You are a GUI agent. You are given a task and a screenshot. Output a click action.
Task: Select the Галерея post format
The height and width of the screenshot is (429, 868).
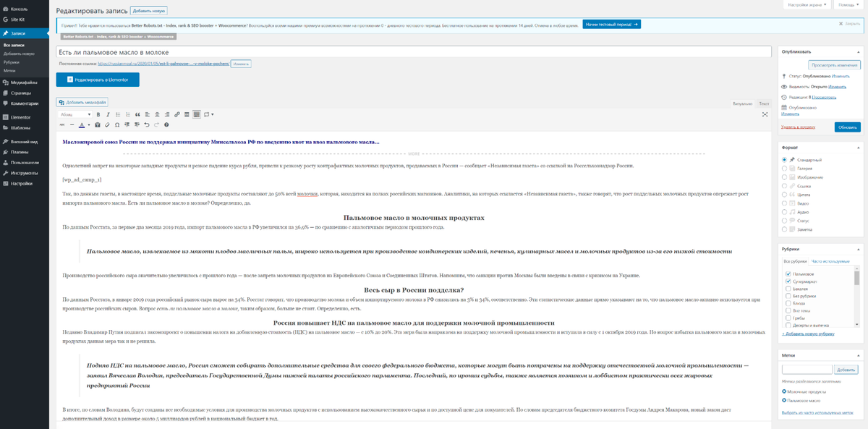tap(785, 168)
